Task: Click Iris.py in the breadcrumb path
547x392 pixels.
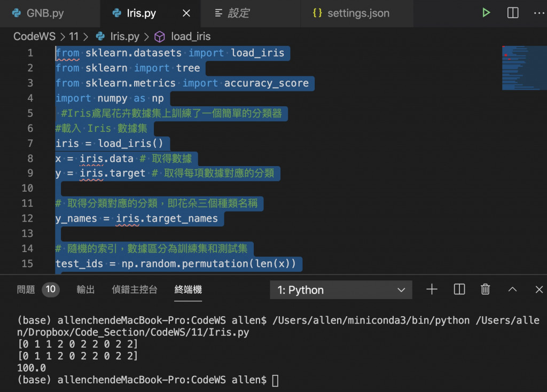Action: point(124,36)
